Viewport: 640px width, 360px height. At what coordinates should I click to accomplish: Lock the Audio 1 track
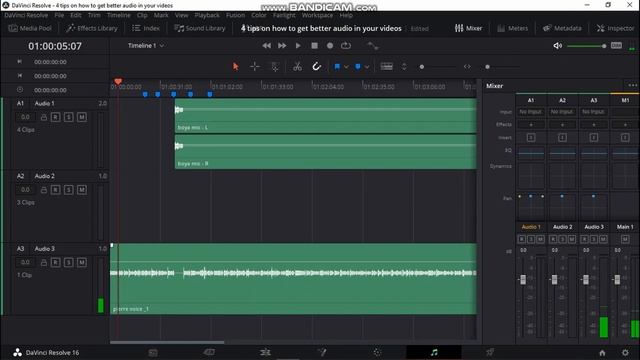43,117
